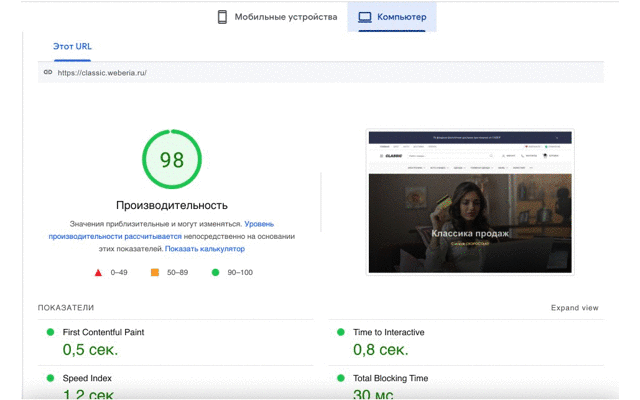Click the orange square 50–89 legend icon
Screen dimensions: 640x400
click(155, 272)
